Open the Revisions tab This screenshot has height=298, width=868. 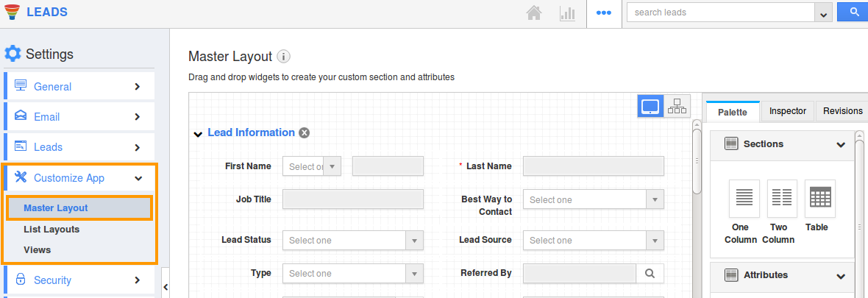(842, 111)
